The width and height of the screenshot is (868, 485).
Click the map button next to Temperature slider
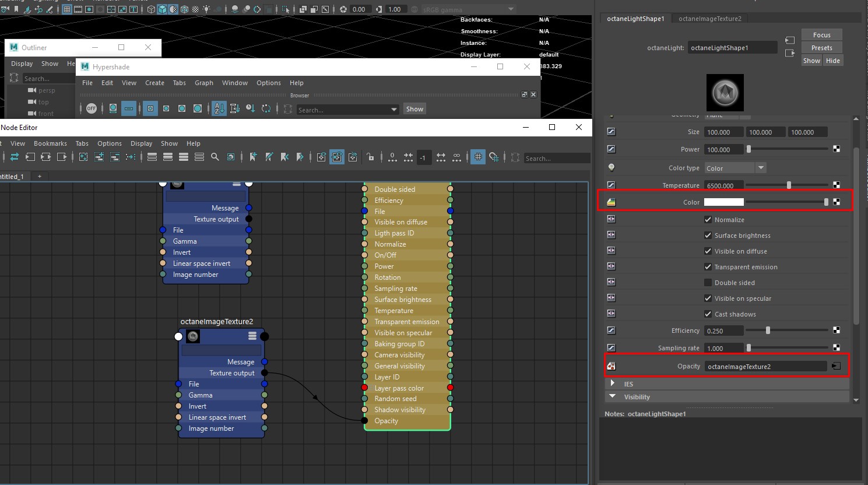click(x=837, y=185)
